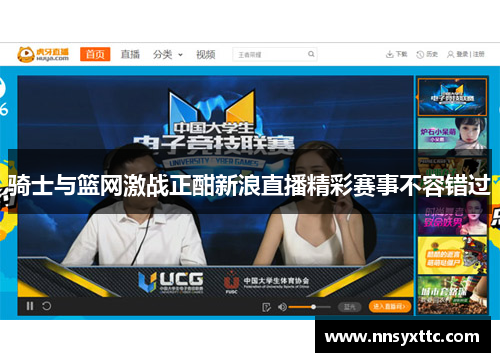Select the 炉石小呆萌 stream thumbnail
The width and height of the screenshot is (500, 362).
(x=452, y=136)
